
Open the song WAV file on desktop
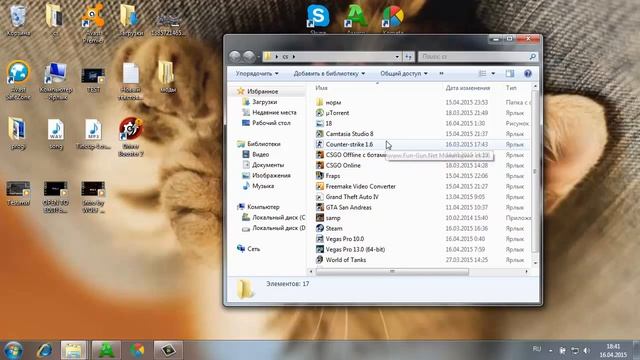pyautogui.click(x=56, y=134)
